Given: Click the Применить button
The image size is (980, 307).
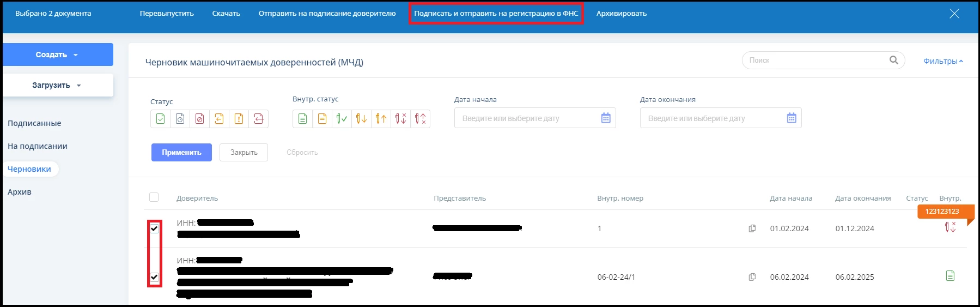Looking at the screenshot, I should pyautogui.click(x=181, y=153).
